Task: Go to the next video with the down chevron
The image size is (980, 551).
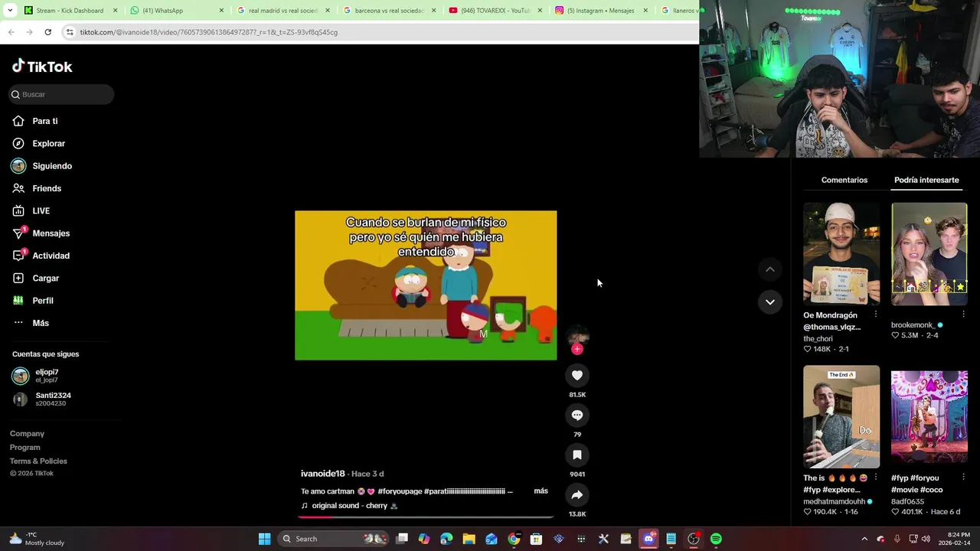Action: pyautogui.click(x=770, y=302)
